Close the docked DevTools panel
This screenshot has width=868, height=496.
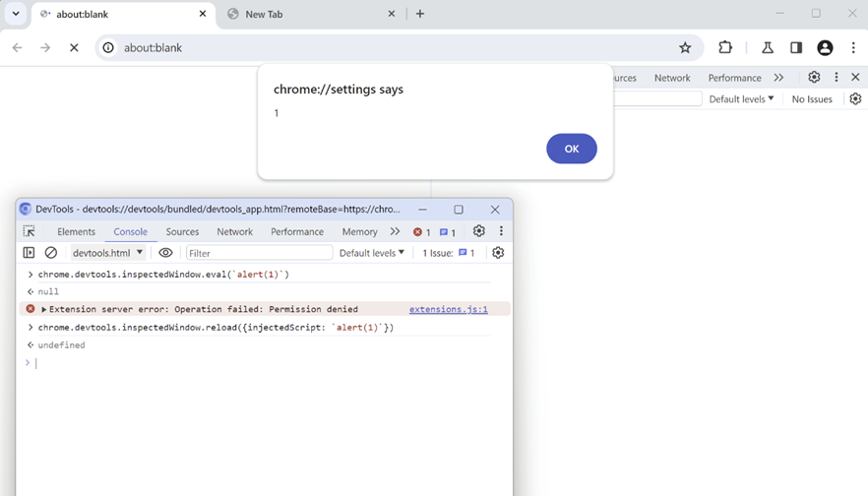point(855,77)
